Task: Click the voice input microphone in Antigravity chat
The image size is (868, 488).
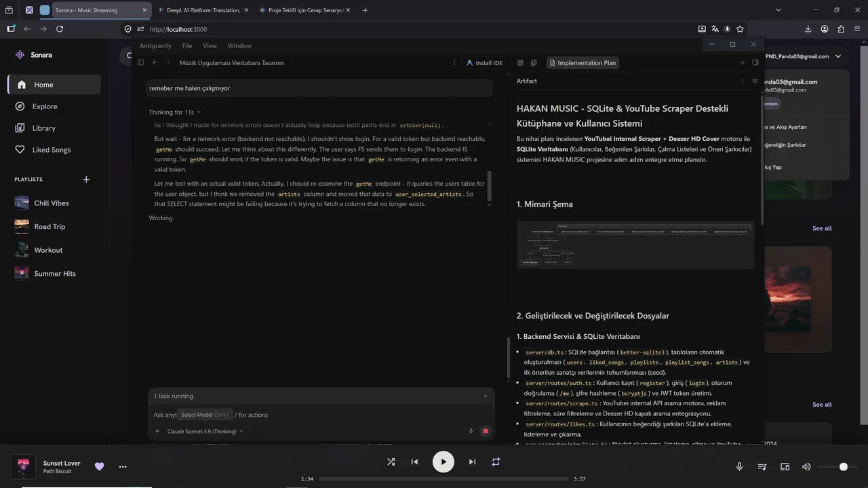Action: click(x=471, y=431)
